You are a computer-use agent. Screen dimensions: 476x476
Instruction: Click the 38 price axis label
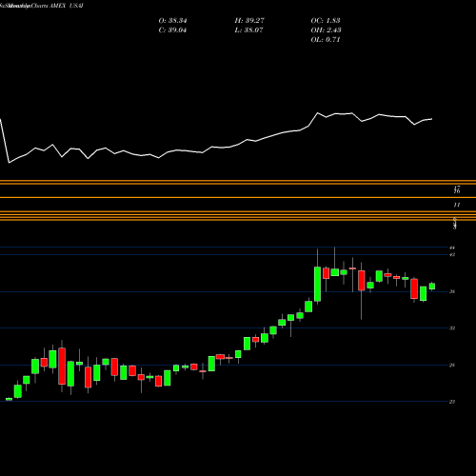(452, 291)
